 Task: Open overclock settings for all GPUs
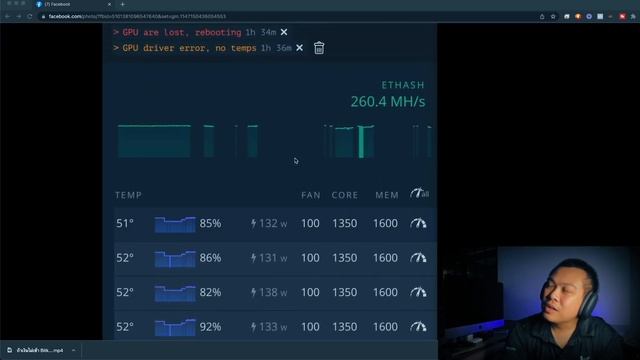419,193
